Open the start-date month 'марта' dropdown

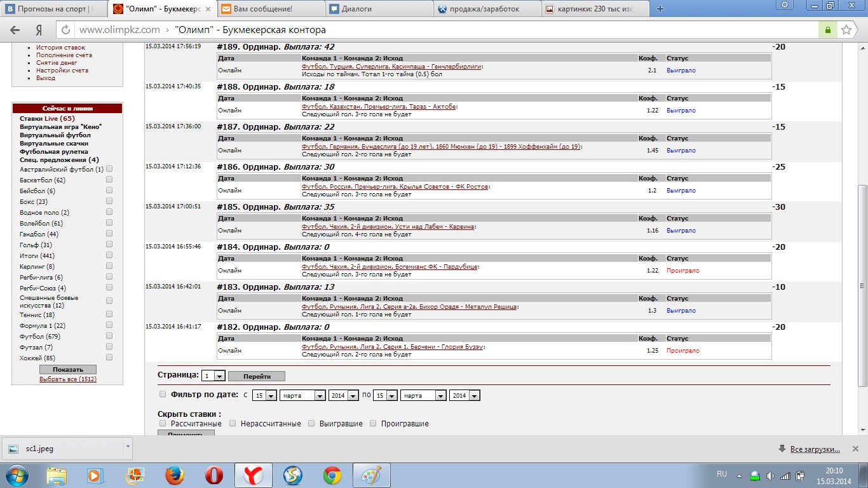pos(302,395)
